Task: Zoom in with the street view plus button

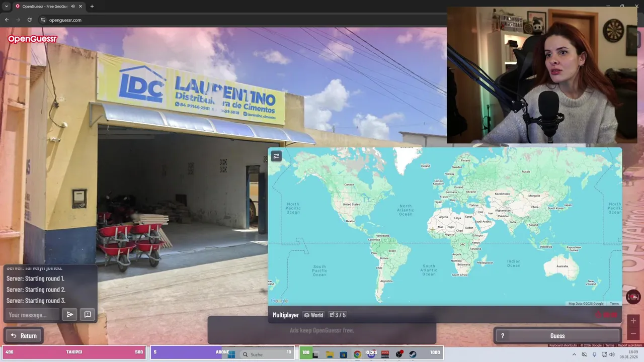Action: tap(633, 321)
